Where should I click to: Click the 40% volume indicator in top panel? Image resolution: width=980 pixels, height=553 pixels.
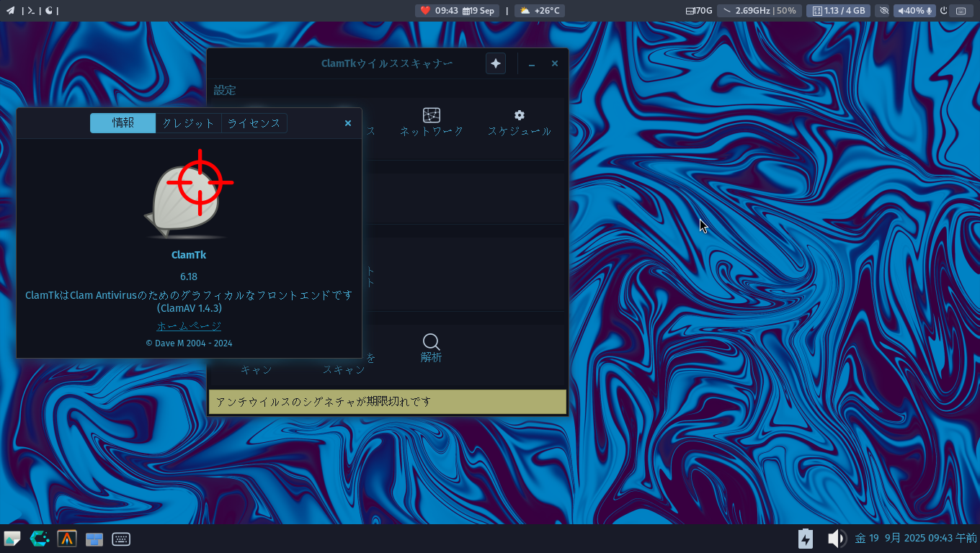point(915,11)
